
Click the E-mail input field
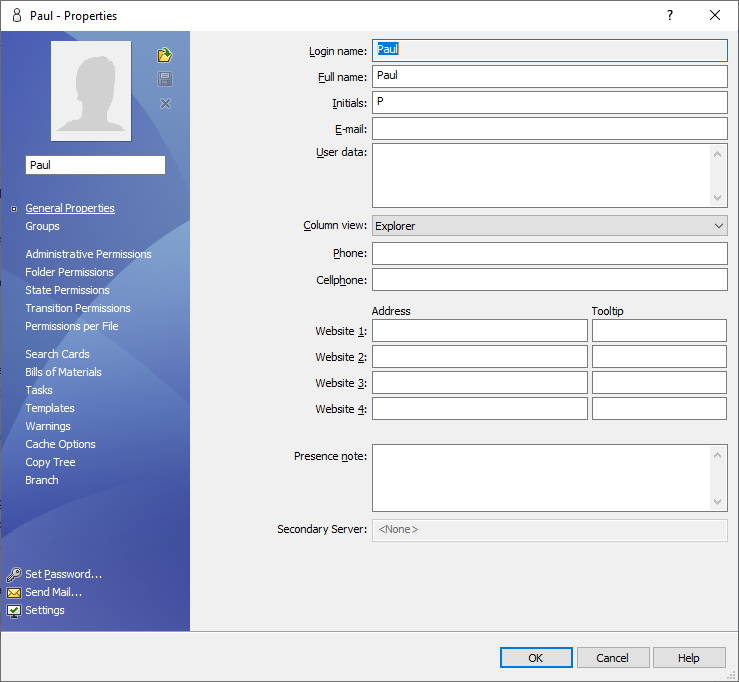(550, 129)
